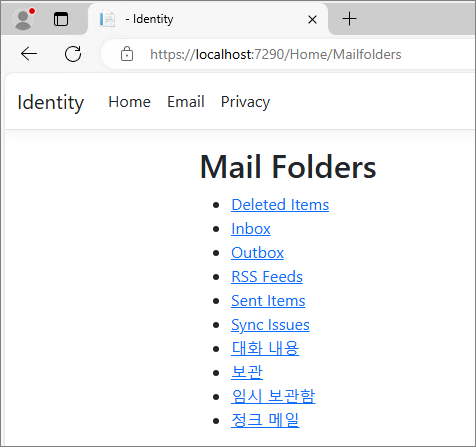Open the Deleted Items folder
The height and width of the screenshot is (447, 476).
click(280, 205)
